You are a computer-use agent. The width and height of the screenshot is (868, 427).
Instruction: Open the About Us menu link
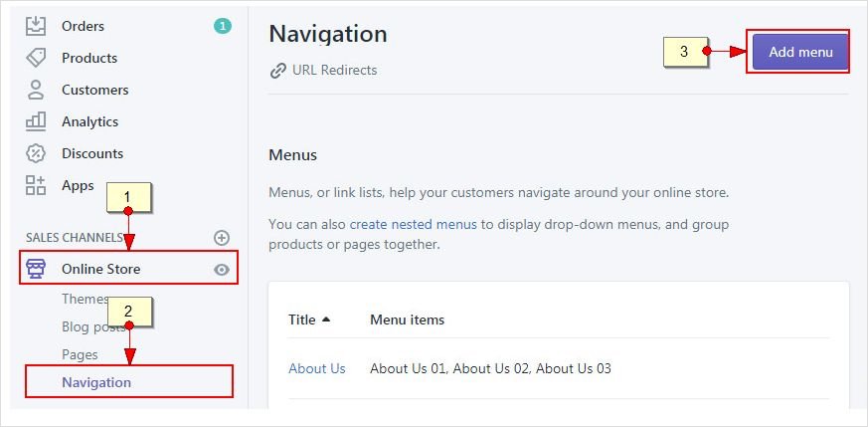(x=317, y=368)
